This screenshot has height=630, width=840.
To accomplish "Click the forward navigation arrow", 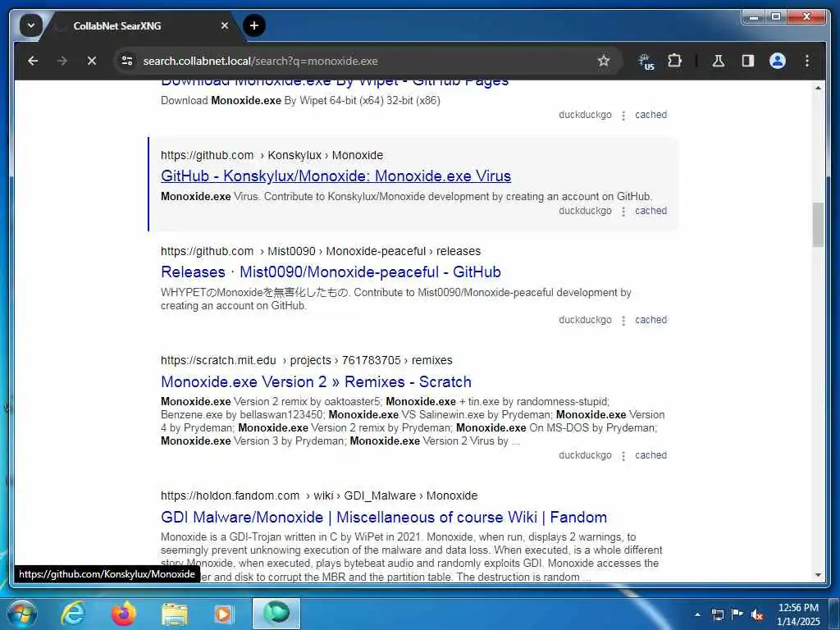I will [62, 61].
